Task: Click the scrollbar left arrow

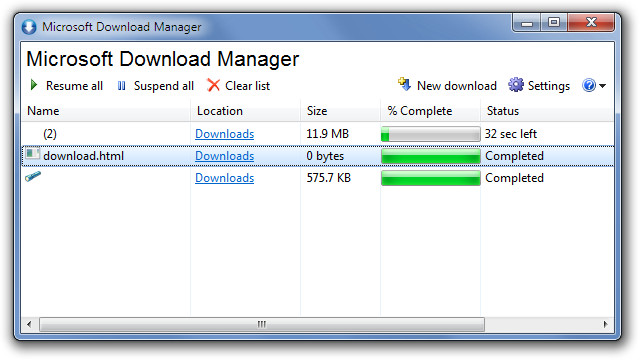Action: pyautogui.click(x=29, y=324)
